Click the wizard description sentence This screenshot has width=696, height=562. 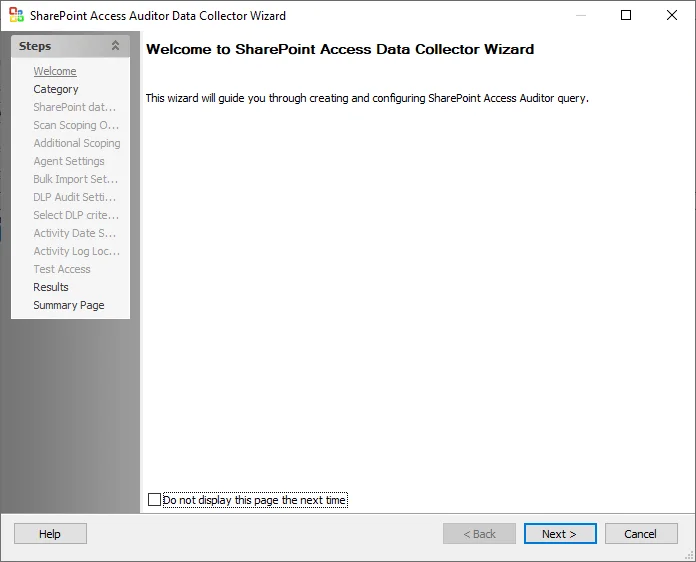coord(367,98)
